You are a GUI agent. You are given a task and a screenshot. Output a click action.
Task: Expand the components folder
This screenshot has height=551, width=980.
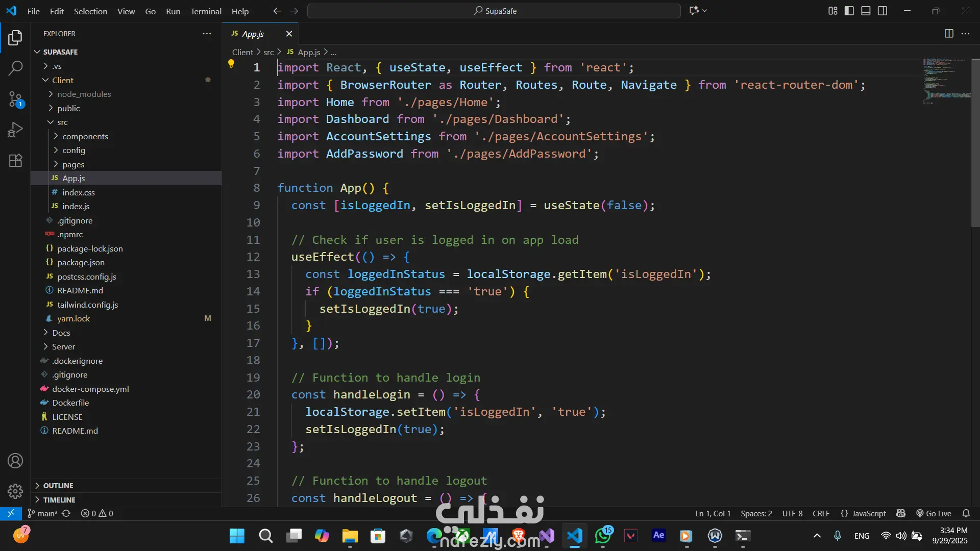[x=85, y=136]
